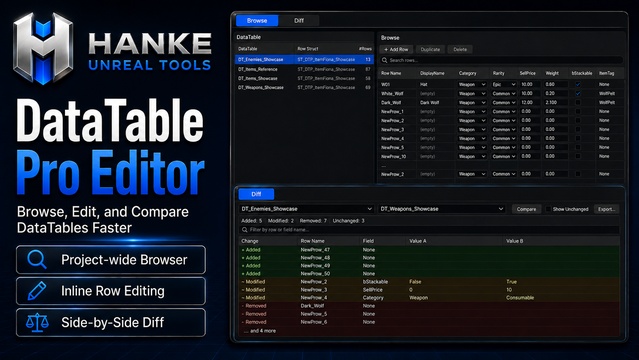Open the DT_Weapons_Showcase compare dropdown
Image resolution: width=639 pixels, height=360 pixels.
[442, 209]
